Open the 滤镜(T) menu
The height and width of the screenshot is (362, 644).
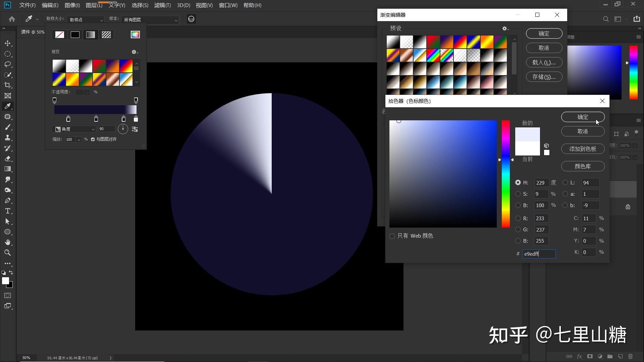point(162,5)
